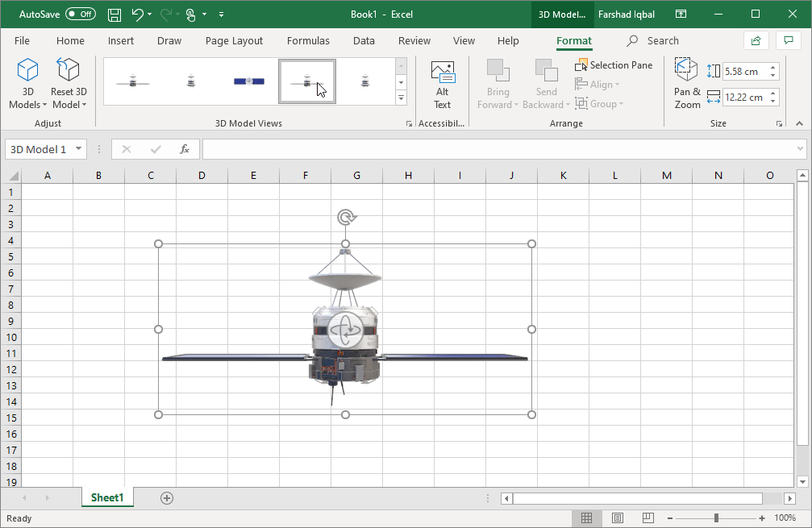The width and height of the screenshot is (812, 528).
Task: Switch to Page Layout view in status bar
Action: point(618,518)
